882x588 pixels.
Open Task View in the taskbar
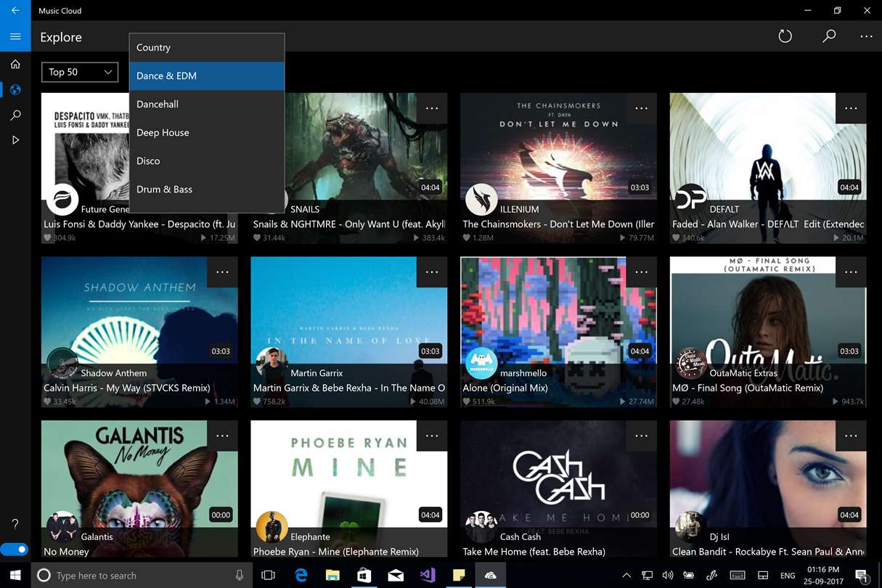pyautogui.click(x=269, y=575)
